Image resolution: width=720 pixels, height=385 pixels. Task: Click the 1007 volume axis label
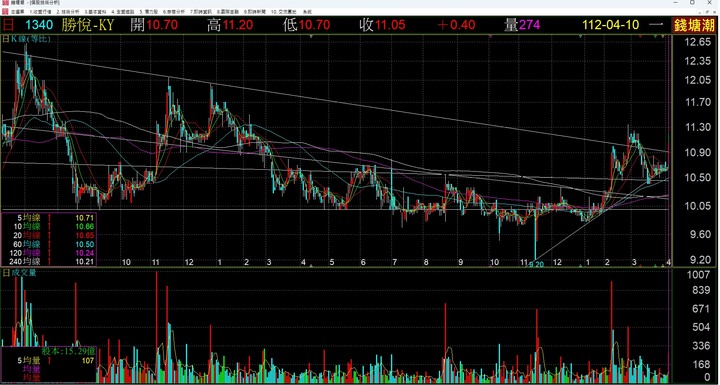coord(699,275)
